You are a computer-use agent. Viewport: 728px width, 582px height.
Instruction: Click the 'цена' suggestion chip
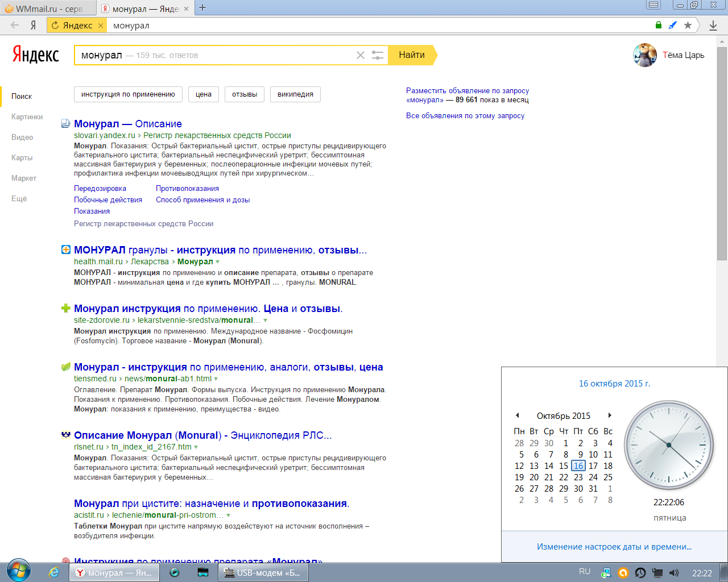204,94
